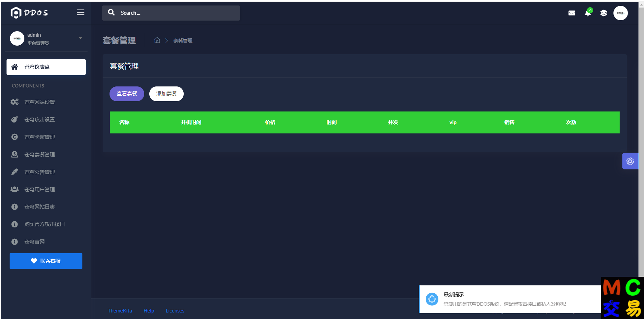Click the top-right user avatar
Viewport: 644px width, 319px height.
click(621, 13)
